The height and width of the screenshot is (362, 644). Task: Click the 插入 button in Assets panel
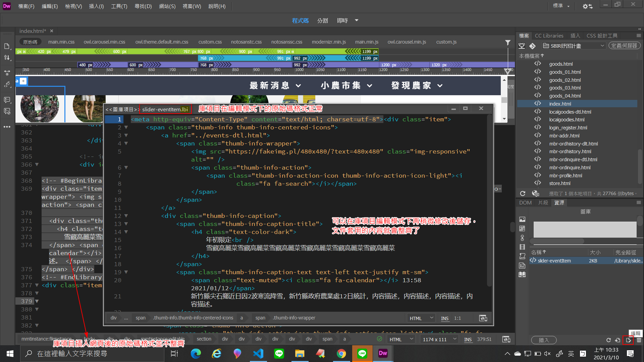[x=544, y=340]
